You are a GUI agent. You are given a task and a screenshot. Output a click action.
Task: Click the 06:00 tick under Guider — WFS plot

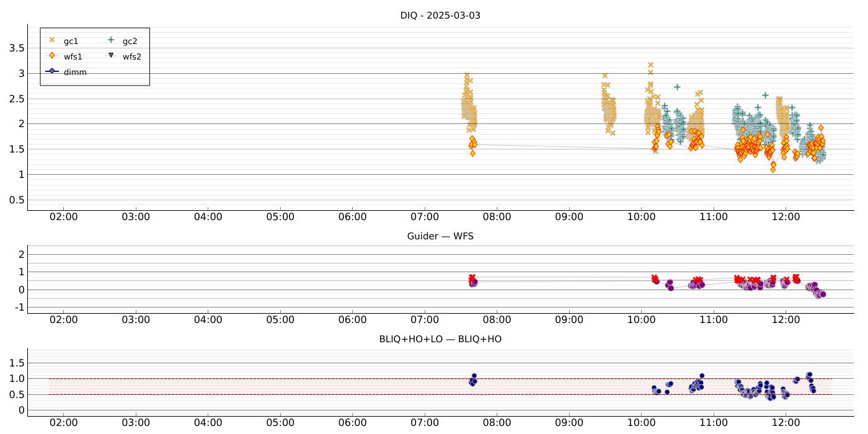point(352,320)
